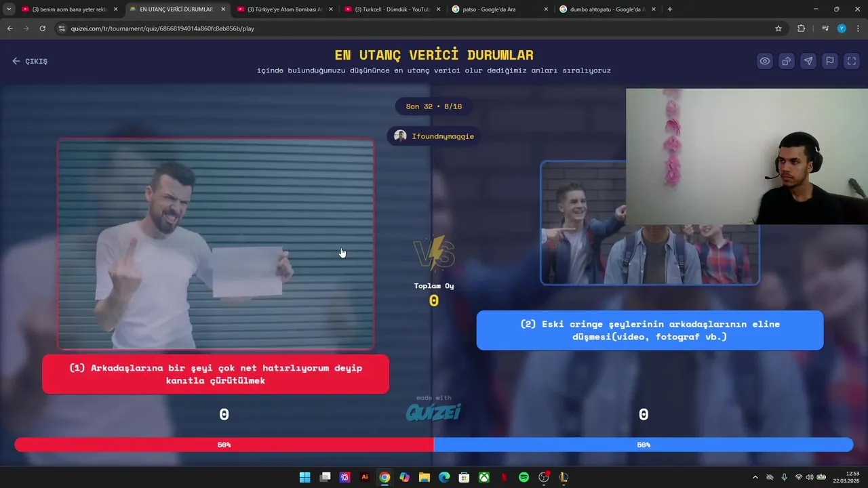868x488 pixels.
Task: Click the browser back arrow
Action: 9,28
